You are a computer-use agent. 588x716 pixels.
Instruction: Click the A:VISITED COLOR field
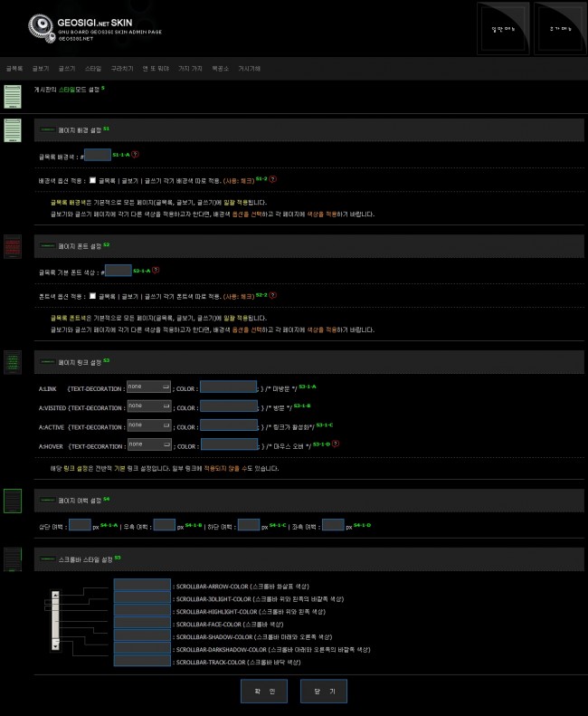pyautogui.click(x=229, y=406)
